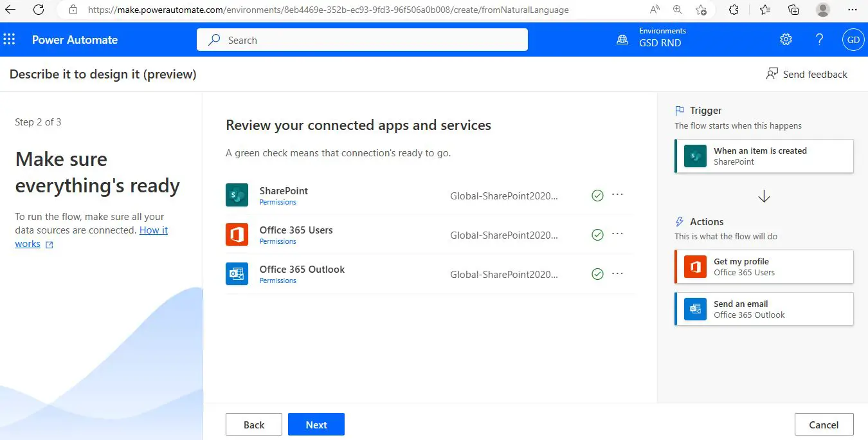
Task: Click green check for Office 365 Users
Action: 597,235
